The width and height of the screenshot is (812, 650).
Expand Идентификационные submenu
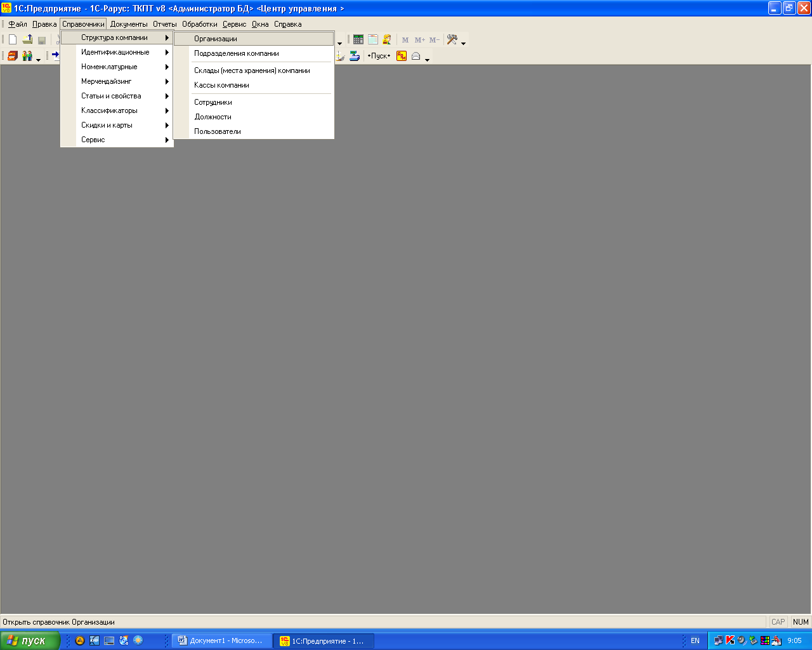tap(117, 52)
